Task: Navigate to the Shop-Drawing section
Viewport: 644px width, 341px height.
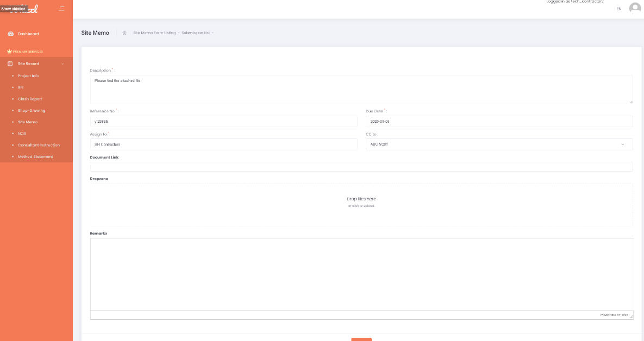Action: pos(32,111)
